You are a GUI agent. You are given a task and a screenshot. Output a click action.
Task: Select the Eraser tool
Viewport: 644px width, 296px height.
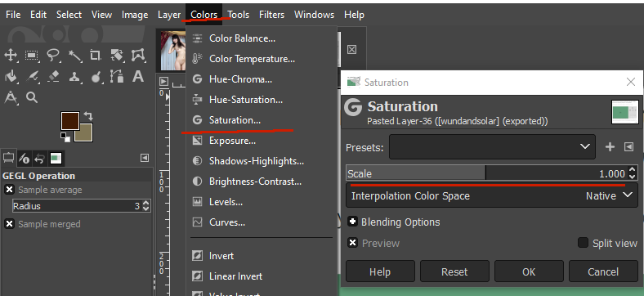(53, 77)
